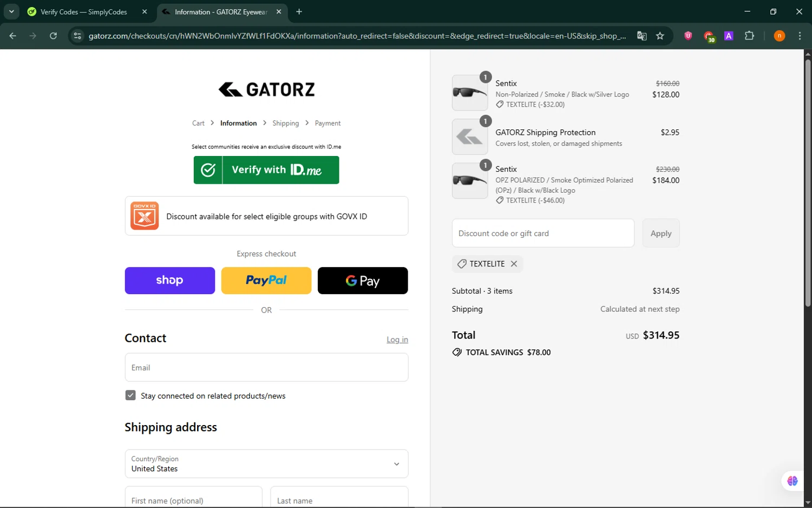The width and height of the screenshot is (812, 508).
Task: Open the purple A extension icon
Action: pyautogui.click(x=729, y=36)
